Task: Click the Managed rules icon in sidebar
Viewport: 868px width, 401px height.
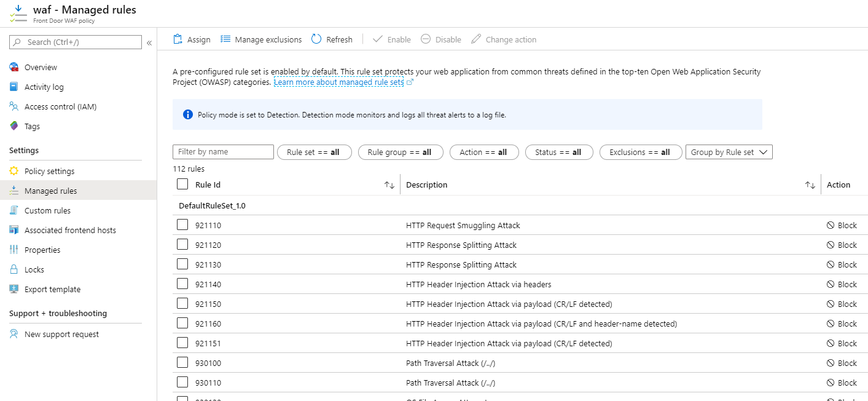Action: click(x=14, y=191)
